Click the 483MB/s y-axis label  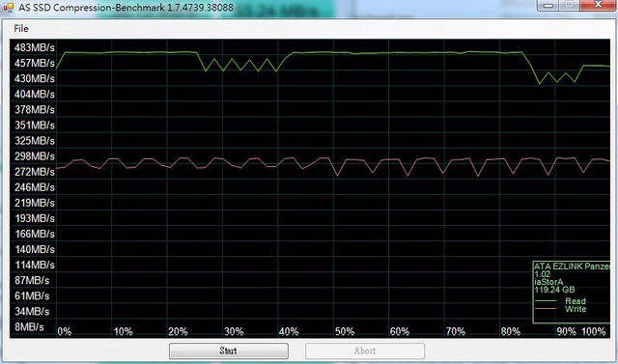point(35,47)
